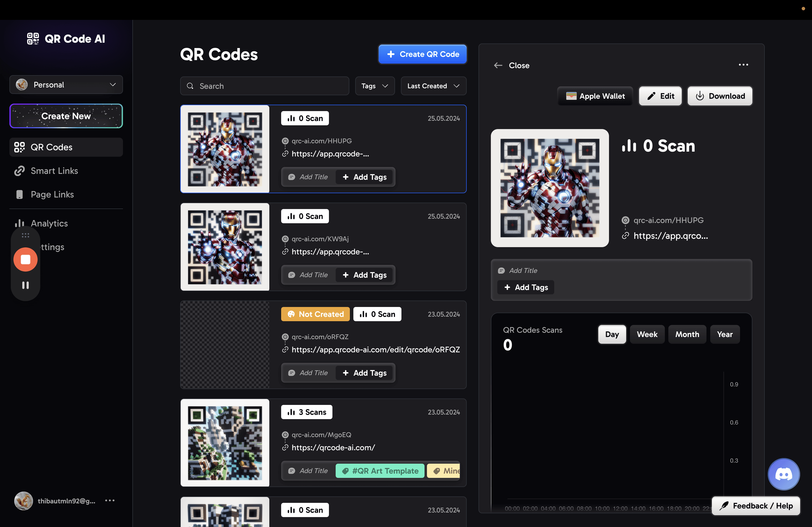The height and width of the screenshot is (527, 812).
Task: Click the #QR Art Template tag
Action: coord(380,471)
